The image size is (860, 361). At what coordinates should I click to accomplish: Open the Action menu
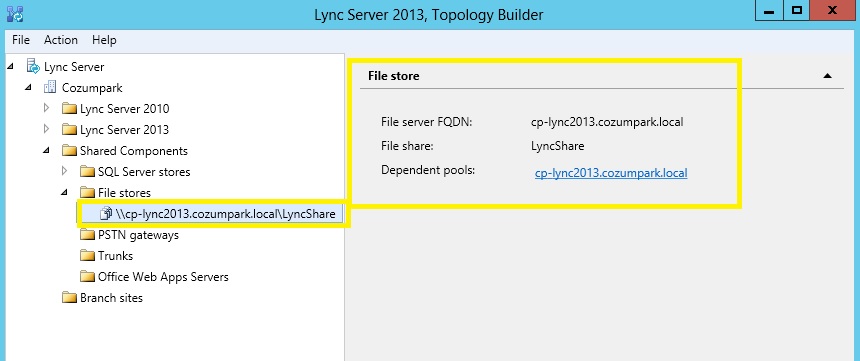(61, 40)
